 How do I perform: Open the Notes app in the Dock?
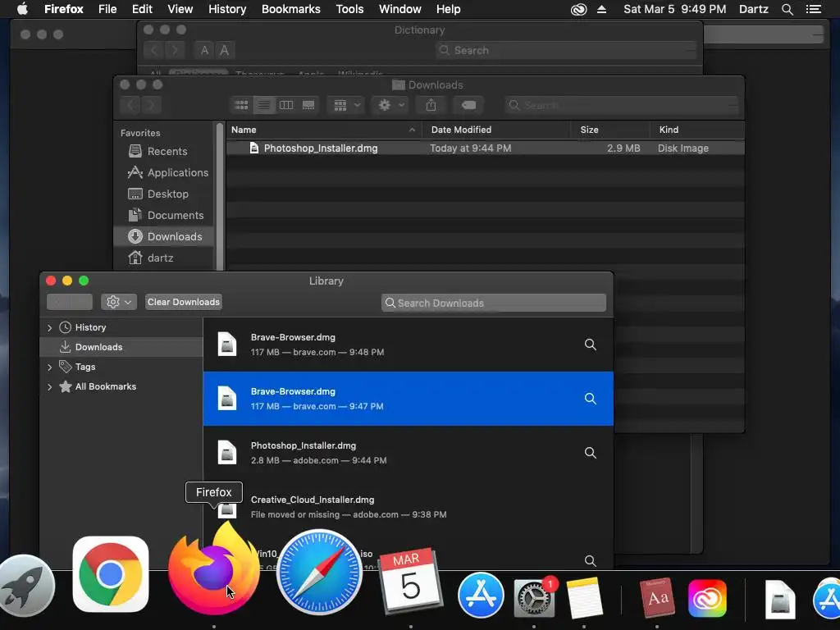(584, 598)
